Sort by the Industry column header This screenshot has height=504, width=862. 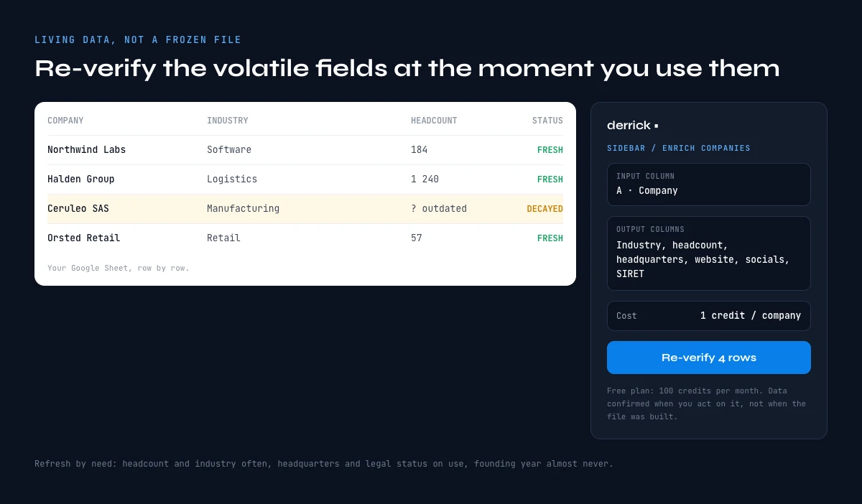(228, 121)
